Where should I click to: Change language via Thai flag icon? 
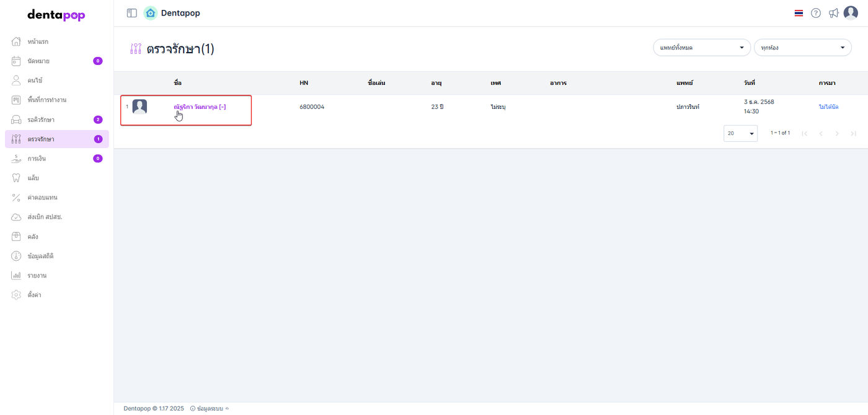[x=799, y=13]
